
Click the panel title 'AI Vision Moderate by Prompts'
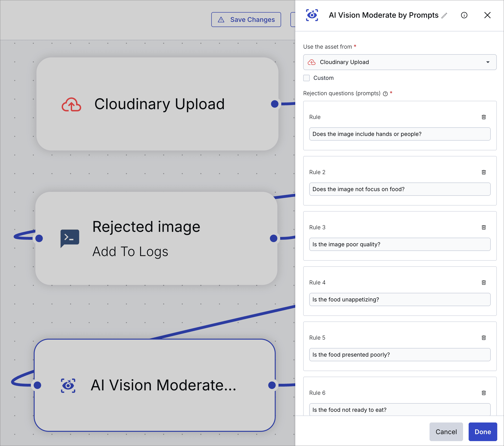[383, 15]
